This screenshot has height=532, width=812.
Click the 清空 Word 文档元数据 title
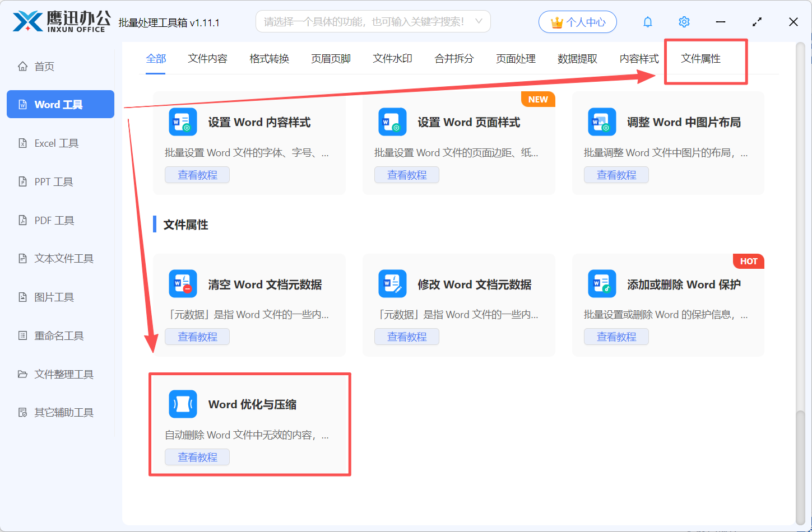265,284
